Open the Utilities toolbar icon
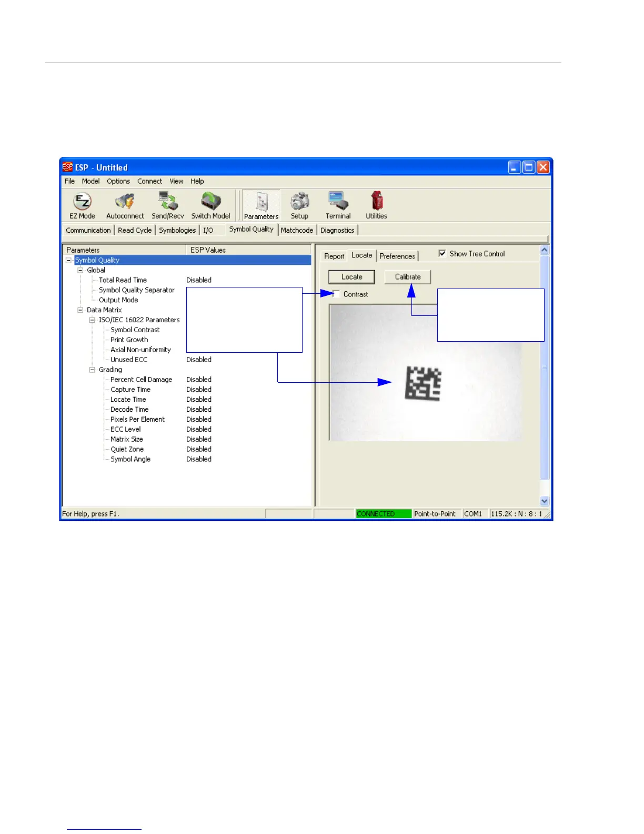Image resolution: width=644 pixels, height=834 pixels. [x=376, y=205]
